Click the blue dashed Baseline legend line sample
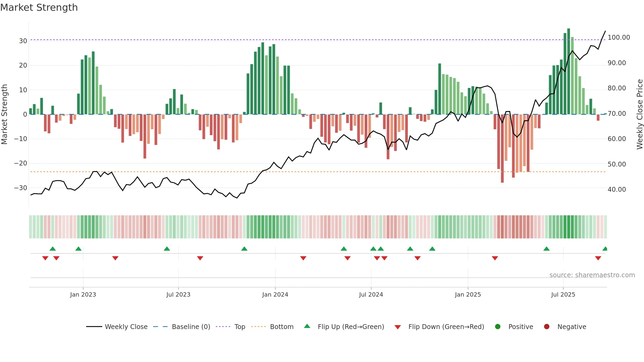 click(160, 327)
